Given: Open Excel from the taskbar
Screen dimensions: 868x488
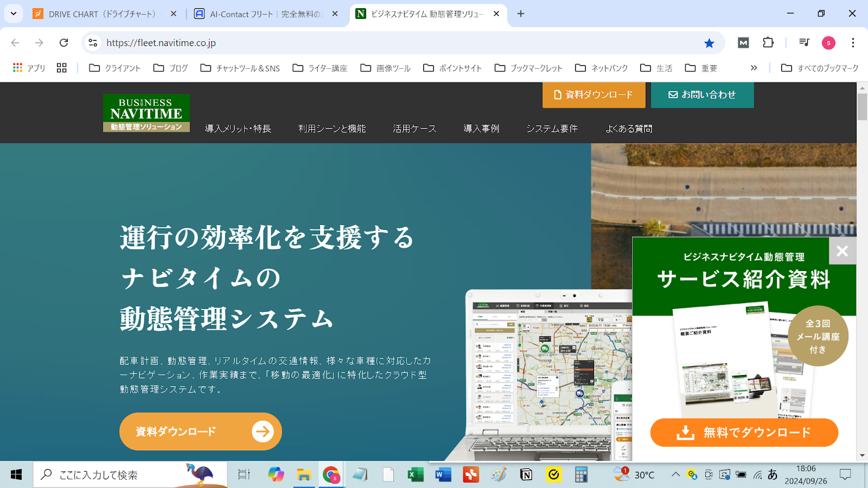Looking at the screenshot, I should pos(416,475).
